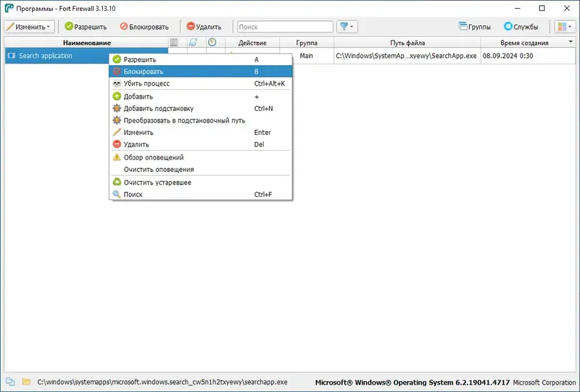Choose Обзор оповещений menu entry
This screenshot has width=580, height=392.
pos(201,157)
